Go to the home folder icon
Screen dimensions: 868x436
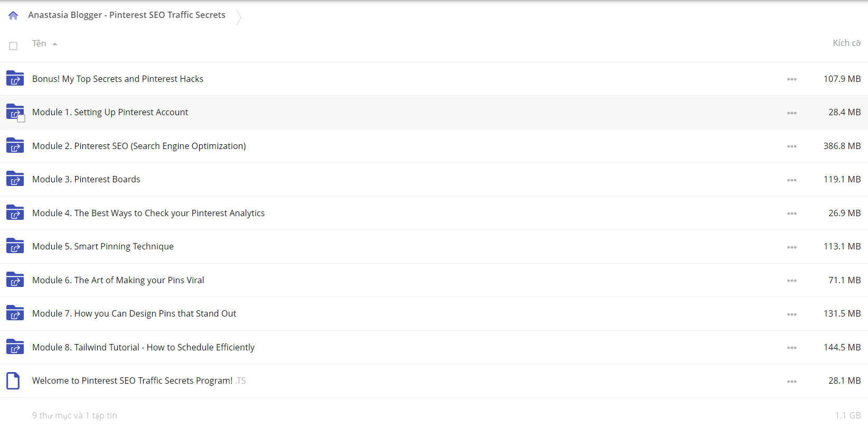[x=13, y=15]
